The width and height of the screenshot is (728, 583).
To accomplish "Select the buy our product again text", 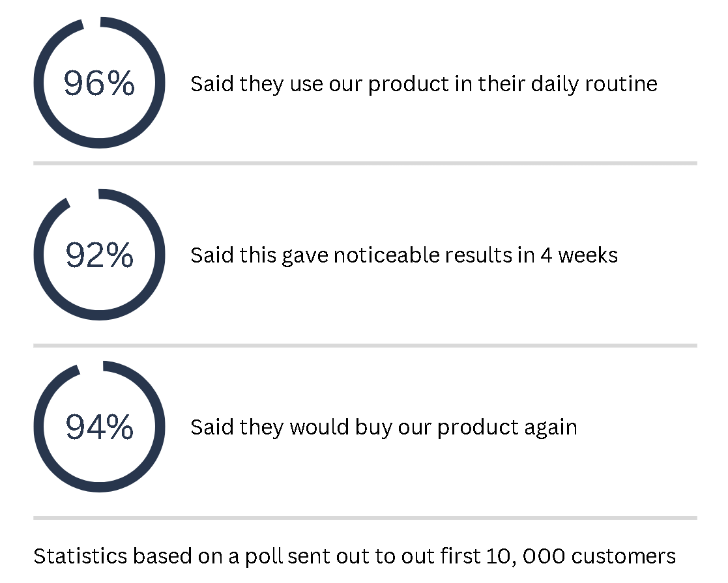I will (384, 427).
